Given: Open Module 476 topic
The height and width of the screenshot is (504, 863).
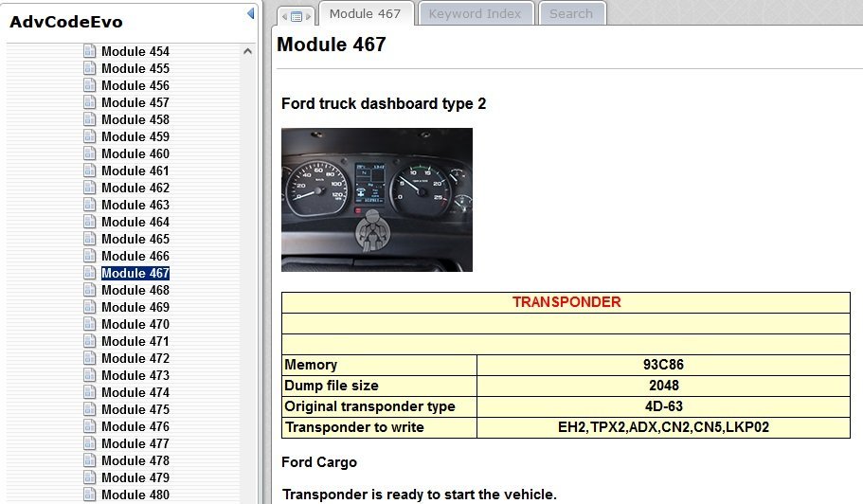Looking at the screenshot, I should tap(135, 426).
